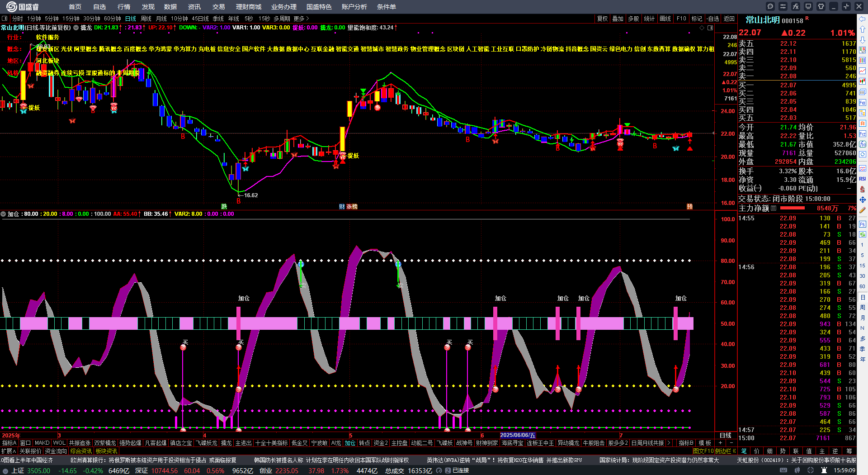Click minus to remove indicator panel

tap(731, 443)
